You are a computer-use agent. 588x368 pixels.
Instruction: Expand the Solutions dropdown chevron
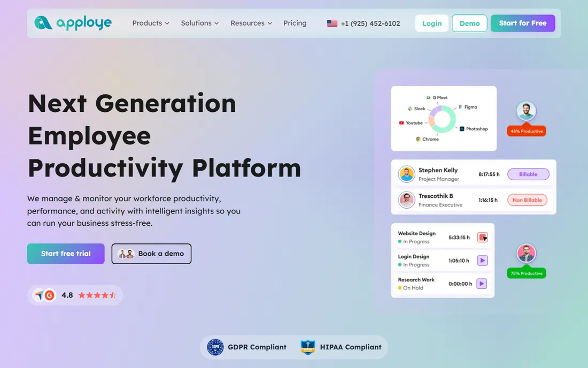(216, 23)
